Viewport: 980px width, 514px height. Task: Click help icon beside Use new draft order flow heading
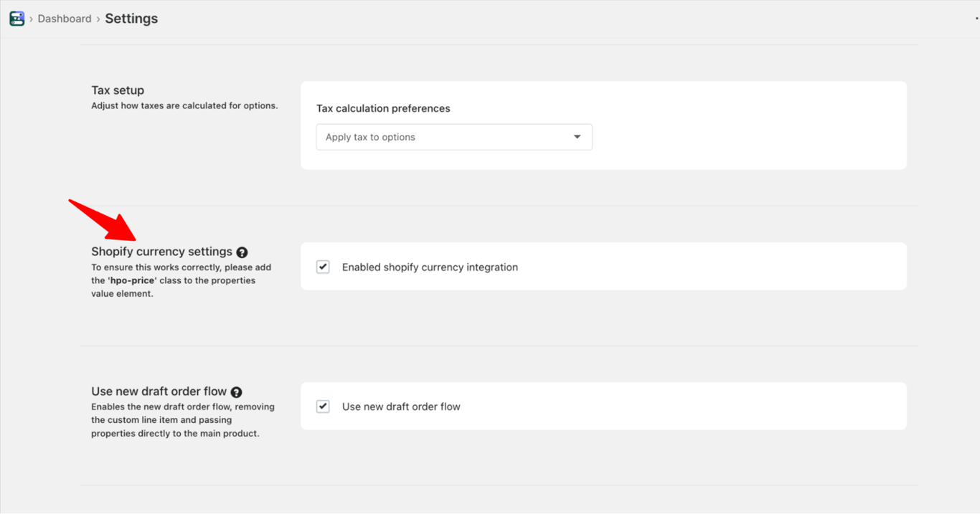coord(236,392)
